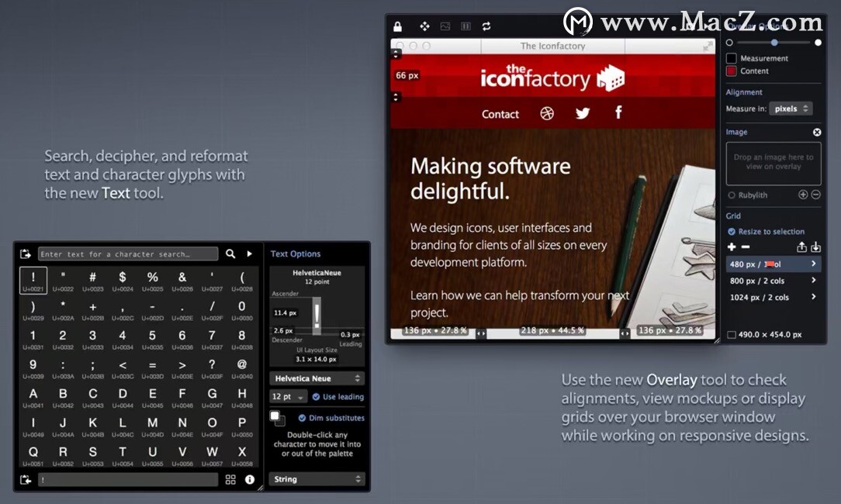Screen dimensions: 841x504
Task: Click the swap arrows icon in Overlay toolbar
Action: (486, 26)
